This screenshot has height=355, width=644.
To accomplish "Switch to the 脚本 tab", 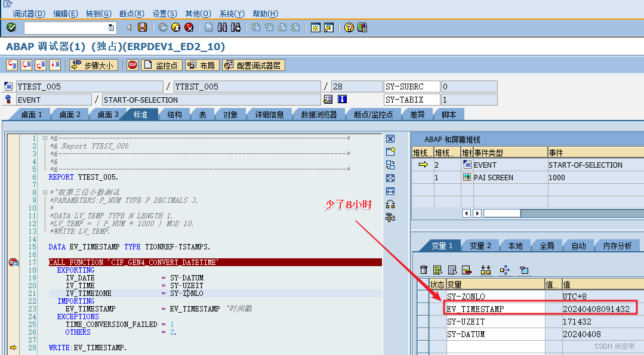I will (x=449, y=115).
